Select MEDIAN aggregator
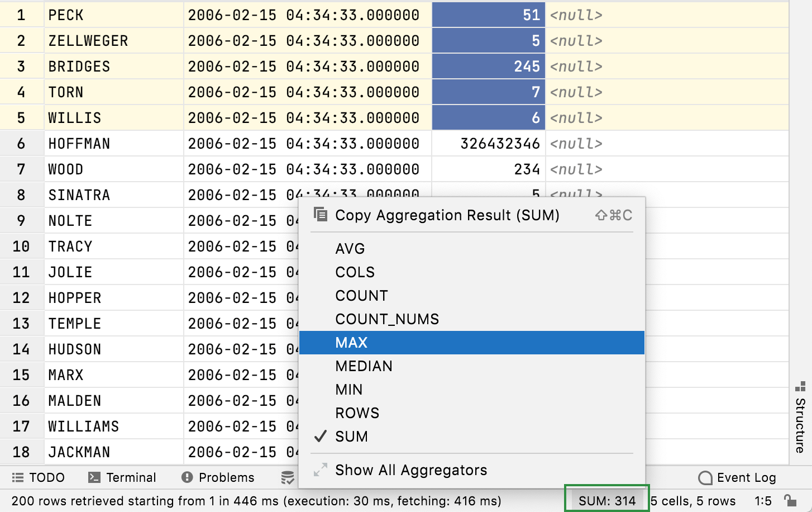 pos(472,366)
